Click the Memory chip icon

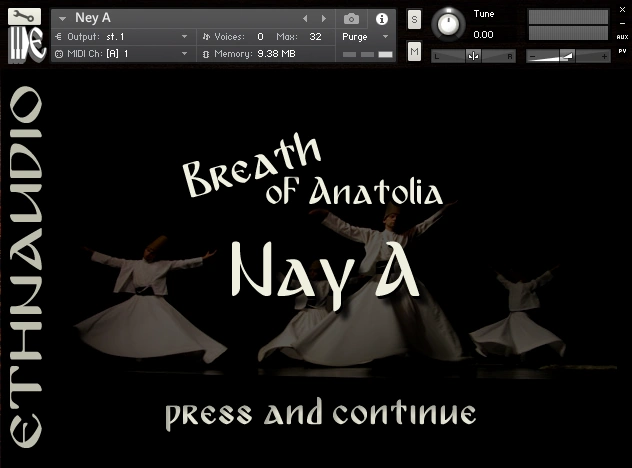pos(206,54)
